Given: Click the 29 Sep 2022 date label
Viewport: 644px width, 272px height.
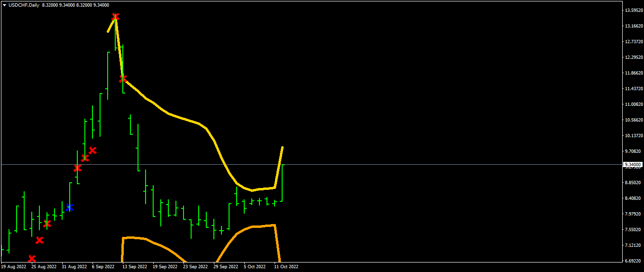Looking at the screenshot, I should tap(226, 267).
